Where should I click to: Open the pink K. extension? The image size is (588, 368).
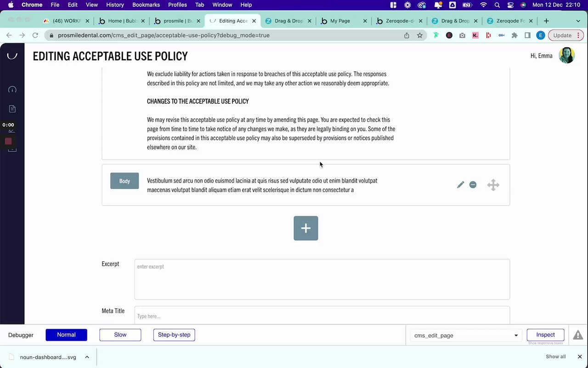pyautogui.click(x=475, y=35)
